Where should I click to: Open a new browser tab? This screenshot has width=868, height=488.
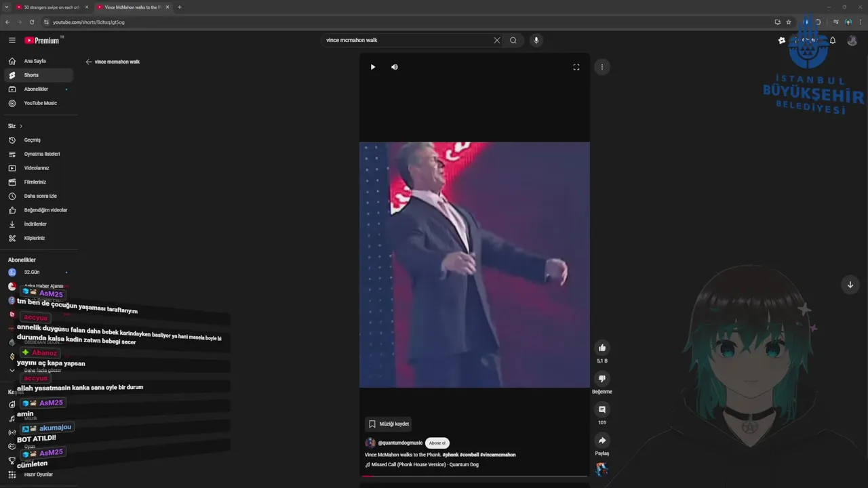coord(179,7)
